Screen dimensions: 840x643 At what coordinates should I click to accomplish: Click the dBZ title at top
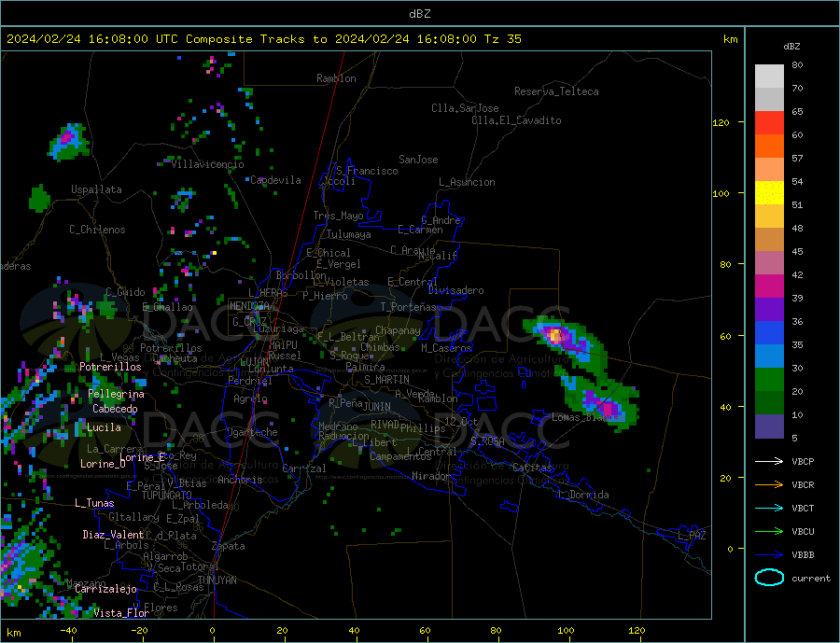[419, 14]
